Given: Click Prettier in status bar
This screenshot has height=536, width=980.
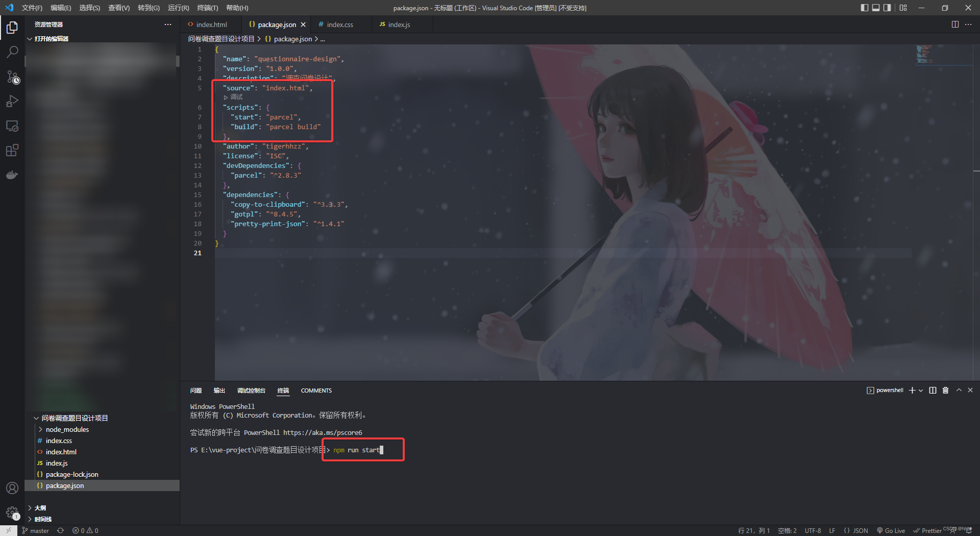Looking at the screenshot, I should click(927, 531).
